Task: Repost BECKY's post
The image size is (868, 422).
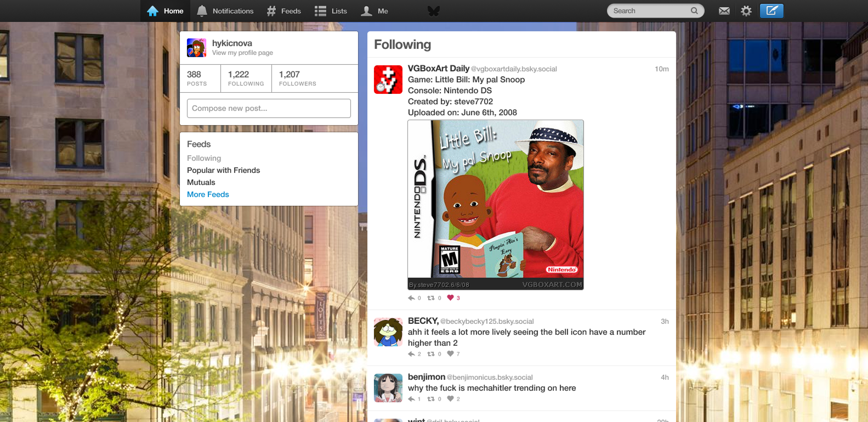Action: coord(431,354)
